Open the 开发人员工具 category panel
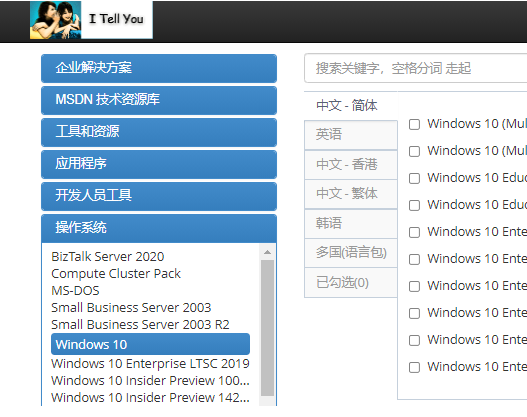Viewport: 527px width, 417px height. 159,196
